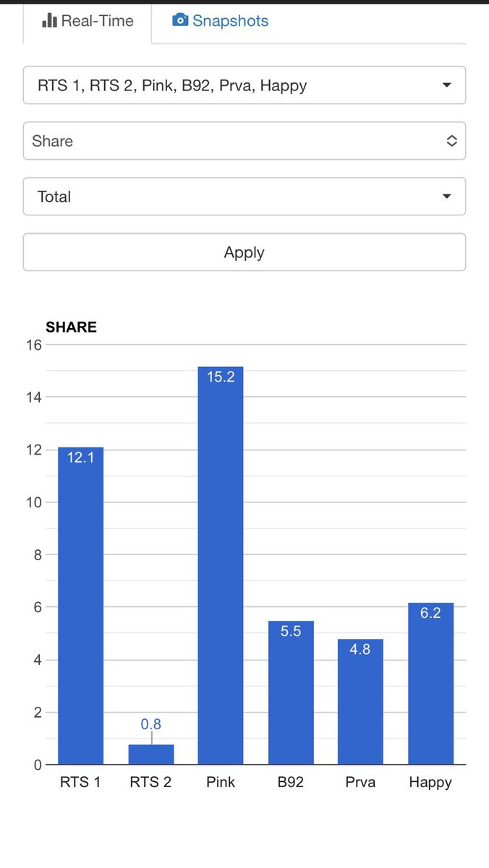Click the RTS 1 bar in chart
The width and height of the screenshot is (489, 868).
point(80,606)
